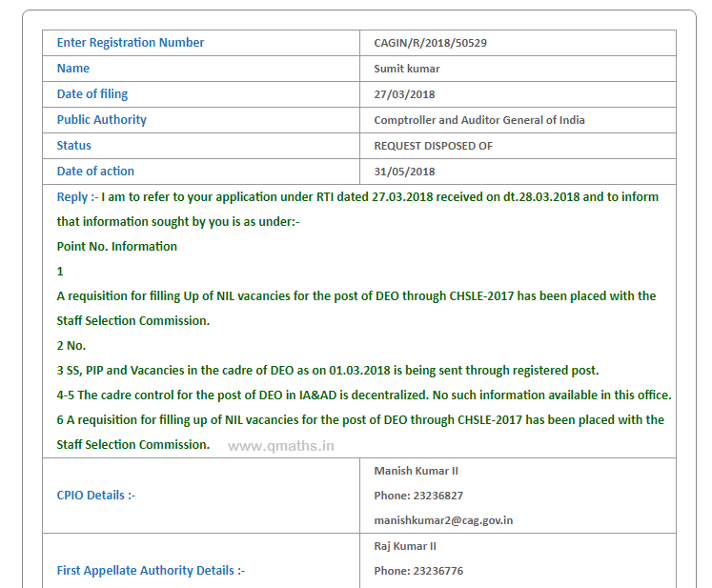Click line '4-5 The cadre control'
This screenshot has width=712, height=588.
coord(364,395)
